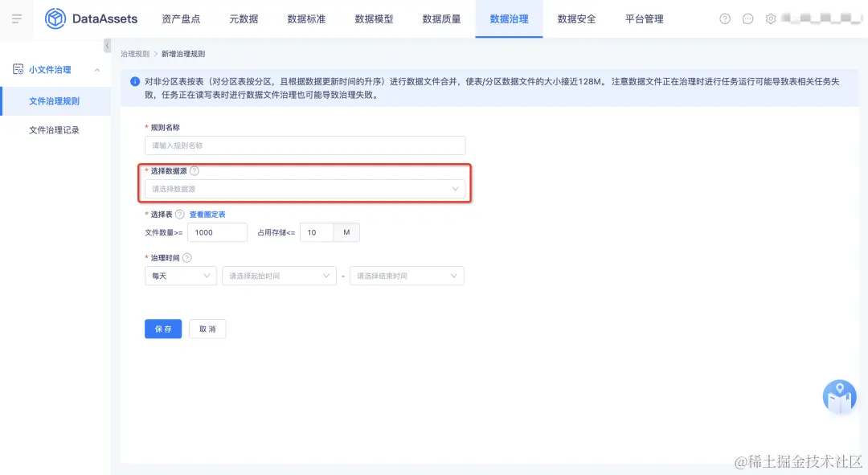
Task: Click the help icon beside 选择数据源
Action: (194, 170)
